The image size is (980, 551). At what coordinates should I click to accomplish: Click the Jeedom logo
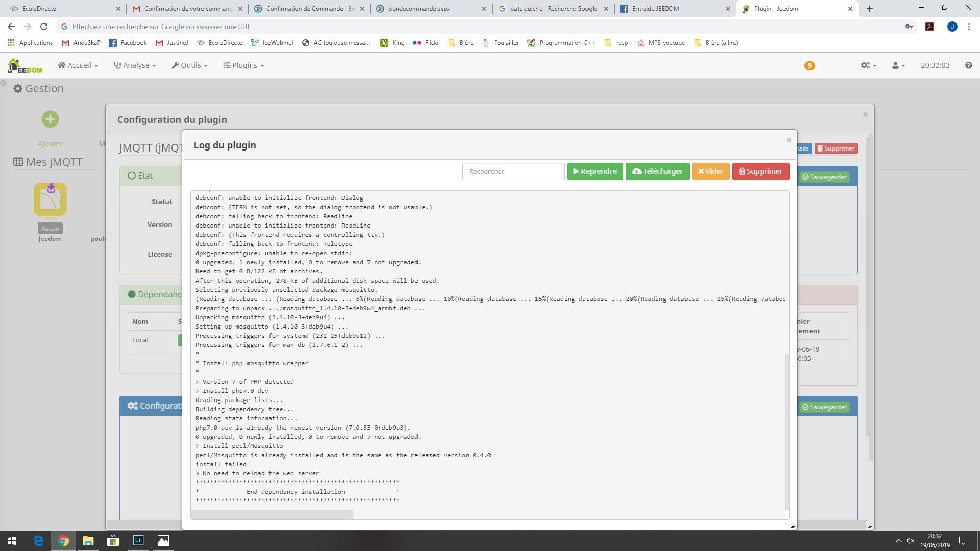tap(25, 66)
